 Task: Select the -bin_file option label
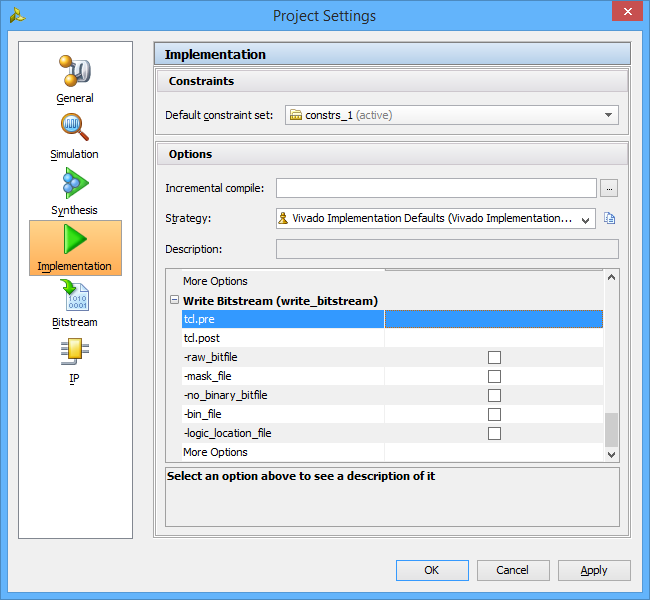click(x=203, y=414)
